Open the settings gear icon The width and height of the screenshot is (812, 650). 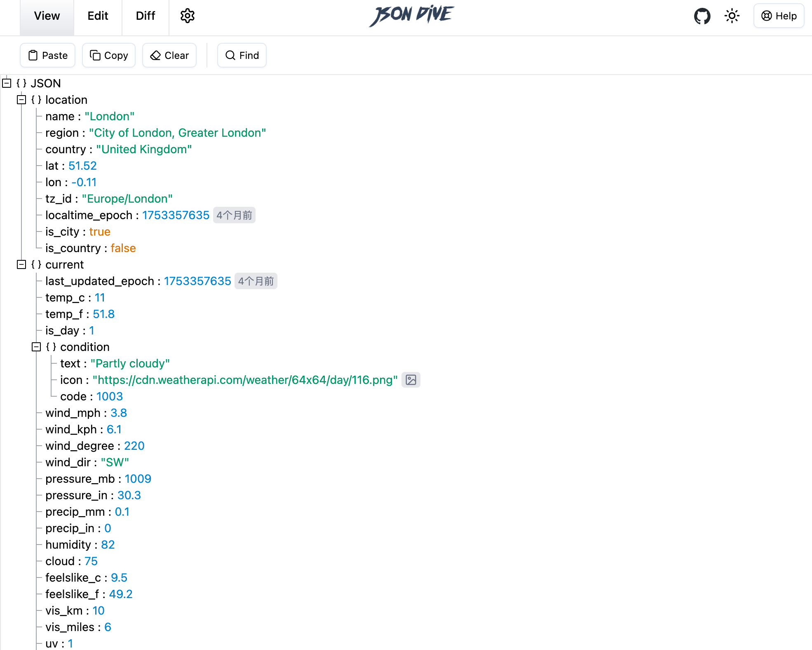[187, 16]
